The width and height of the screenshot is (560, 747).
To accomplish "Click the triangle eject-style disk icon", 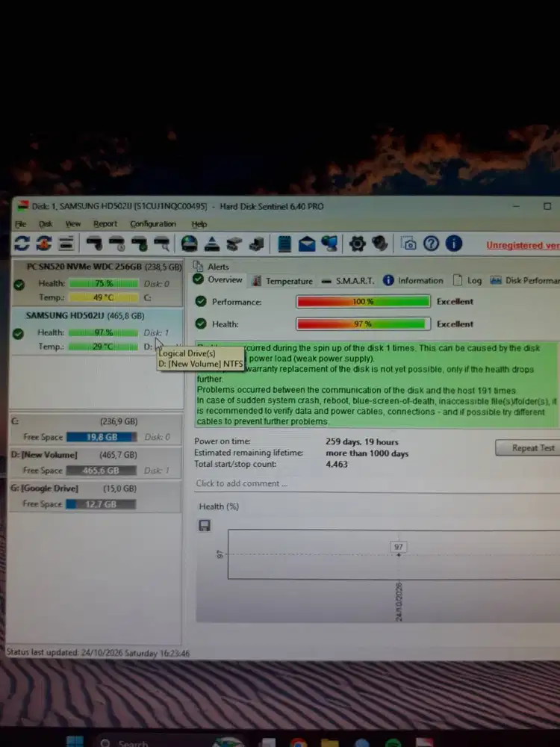I will [x=212, y=244].
